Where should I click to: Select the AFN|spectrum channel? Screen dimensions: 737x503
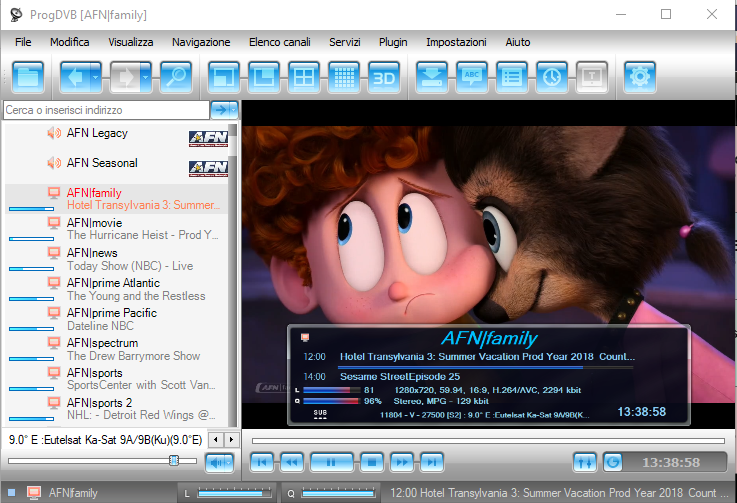117,349
